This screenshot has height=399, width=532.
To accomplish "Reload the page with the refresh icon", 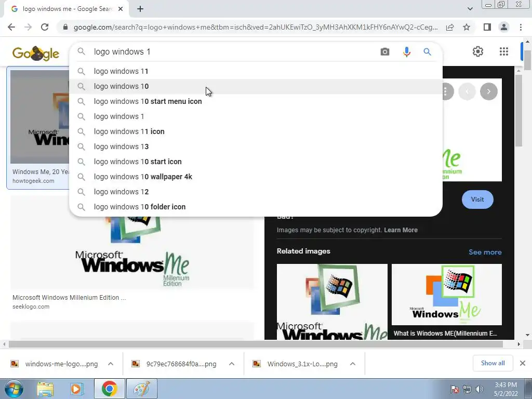I will 45,27.
